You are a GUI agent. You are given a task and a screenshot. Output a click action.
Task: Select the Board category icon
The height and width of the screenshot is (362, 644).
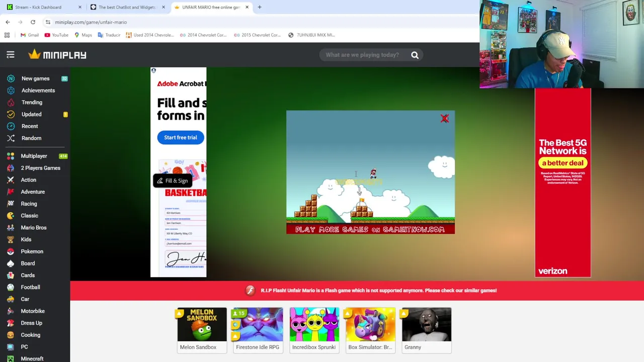[11, 263]
